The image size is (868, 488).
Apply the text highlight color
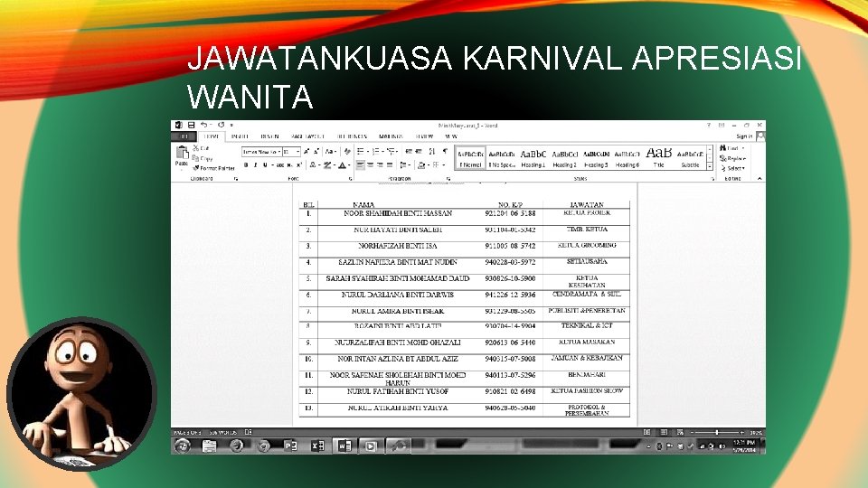click(327, 164)
